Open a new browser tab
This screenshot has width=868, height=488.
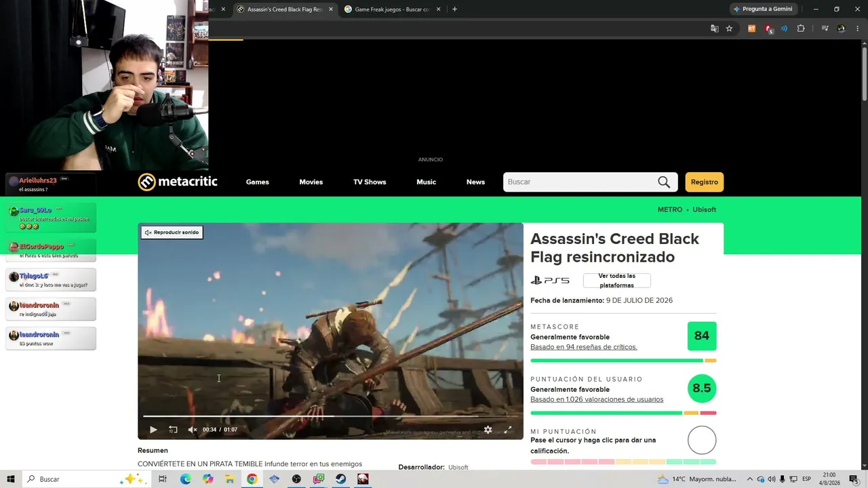coord(454,9)
